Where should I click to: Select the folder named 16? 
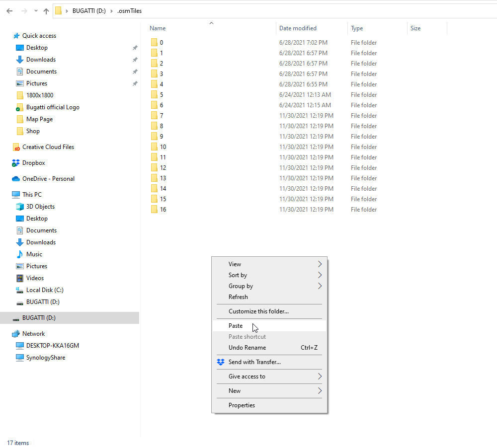pyautogui.click(x=163, y=210)
